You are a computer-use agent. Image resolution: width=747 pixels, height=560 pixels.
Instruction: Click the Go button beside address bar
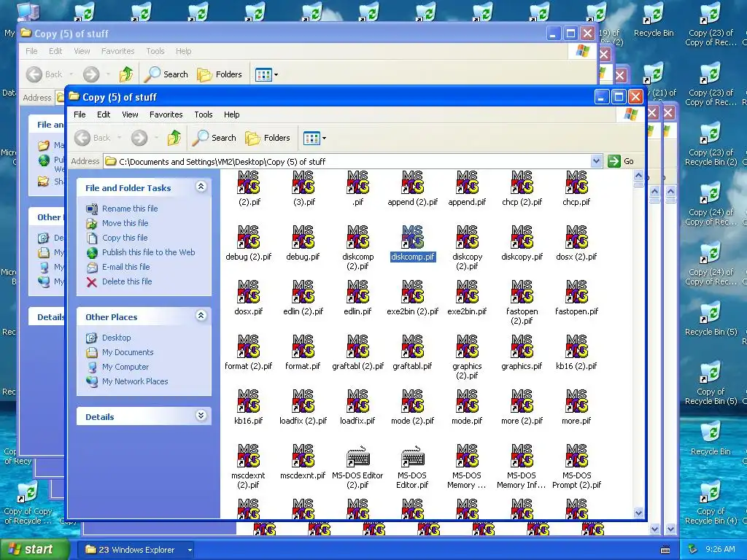pyautogui.click(x=622, y=161)
